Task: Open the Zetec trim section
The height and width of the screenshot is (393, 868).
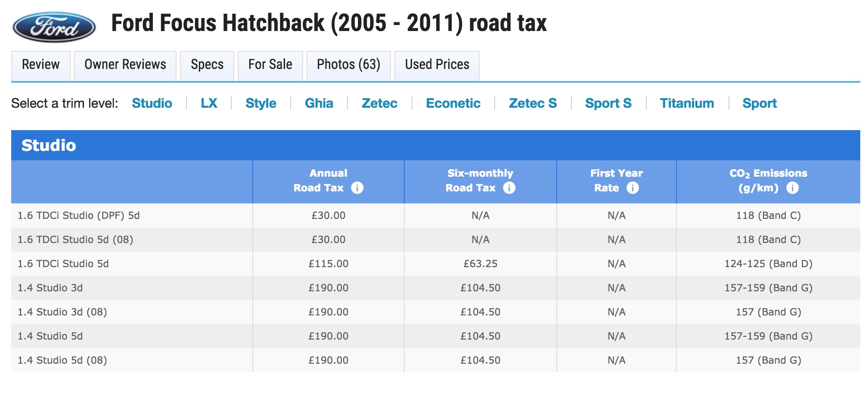Action: click(x=379, y=103)
